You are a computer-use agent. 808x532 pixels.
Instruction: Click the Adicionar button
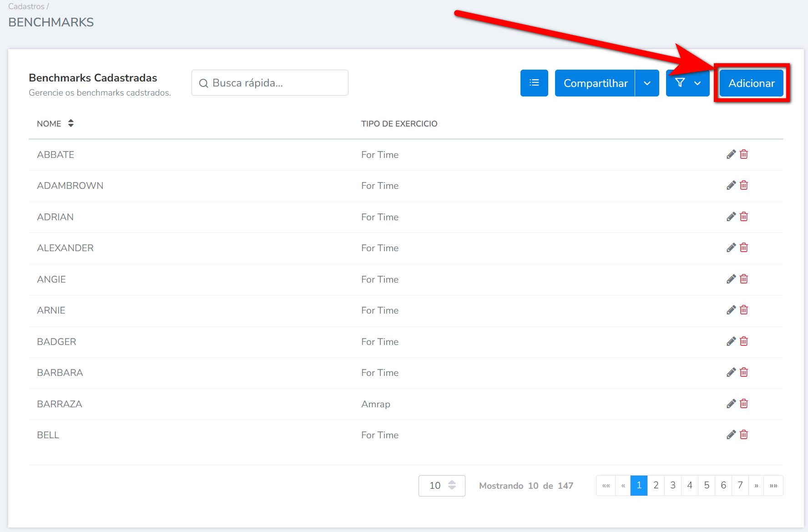click(751, 83)
